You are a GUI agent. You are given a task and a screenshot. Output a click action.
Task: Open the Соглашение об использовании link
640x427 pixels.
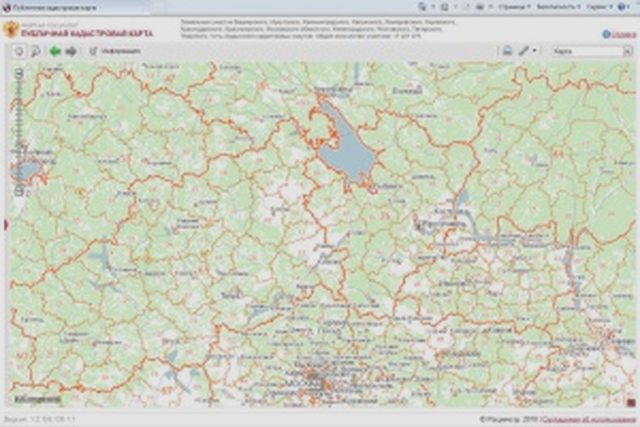(590, 419)
